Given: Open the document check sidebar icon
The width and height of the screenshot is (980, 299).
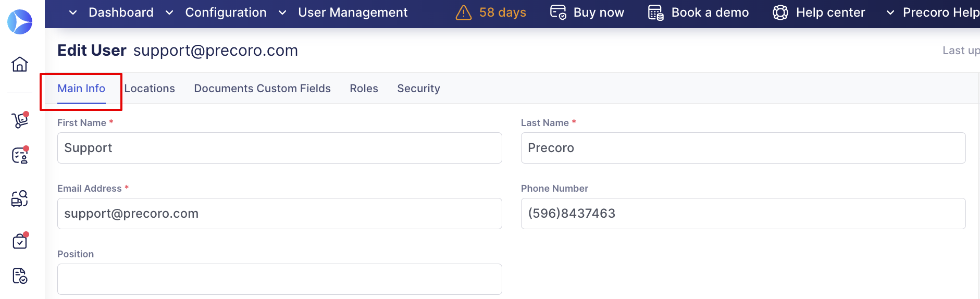Looking at the screenshot, I should [x=20, y=276].
